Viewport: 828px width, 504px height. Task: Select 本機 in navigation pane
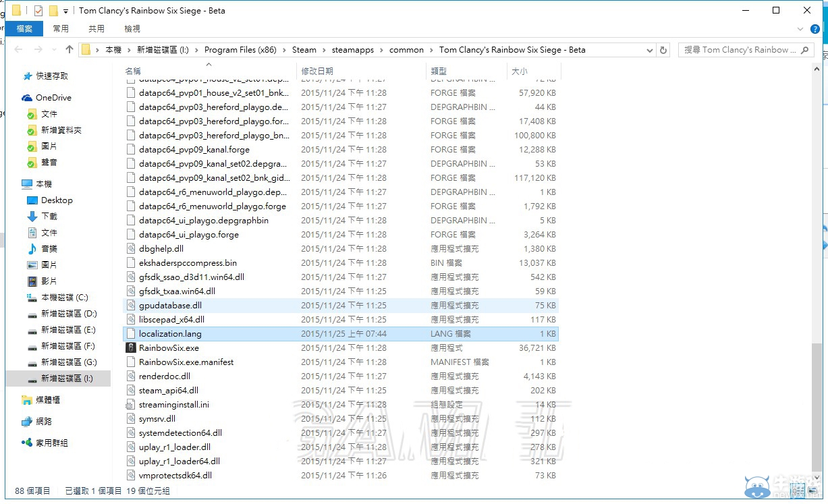[x=43, y=184]
